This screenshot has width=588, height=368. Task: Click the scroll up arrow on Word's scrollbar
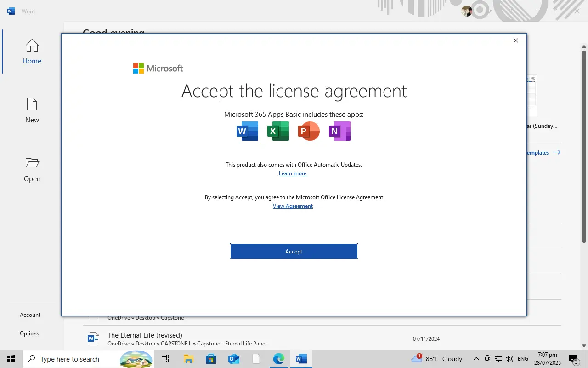pyautogui.click(x=584, y=47)
